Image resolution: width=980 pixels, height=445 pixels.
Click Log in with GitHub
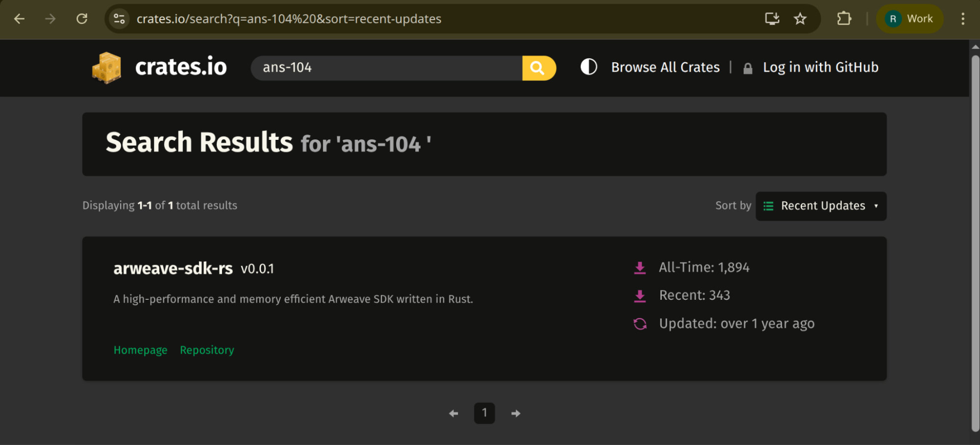[820, 67]
